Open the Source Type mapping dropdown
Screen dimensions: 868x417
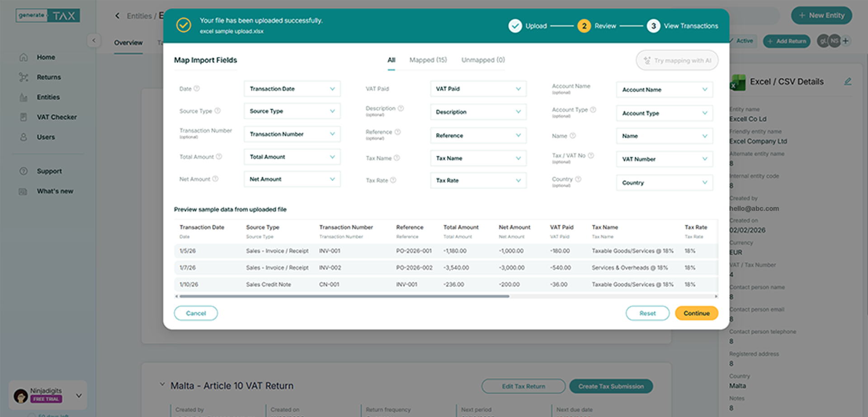[292, 111]
